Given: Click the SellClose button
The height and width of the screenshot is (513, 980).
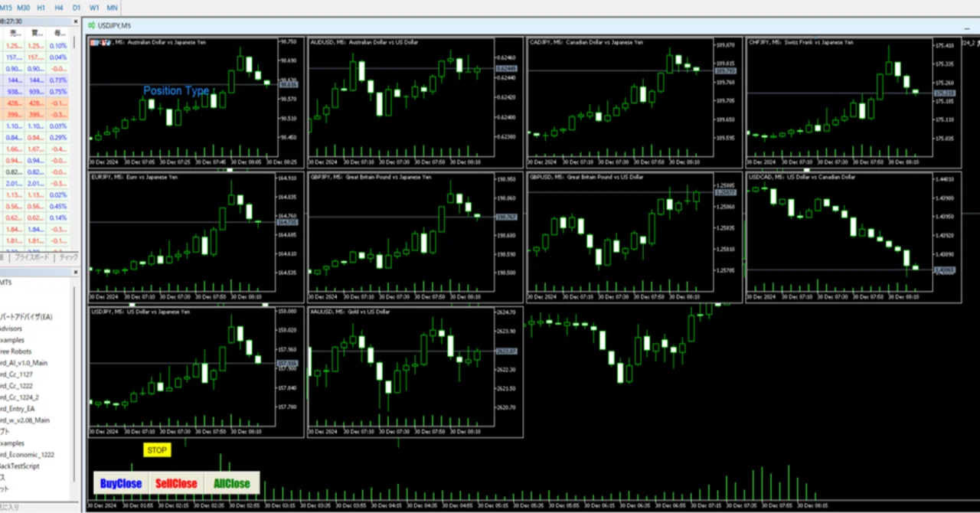Looking at the screenshot, I should [x=176, y=483].
